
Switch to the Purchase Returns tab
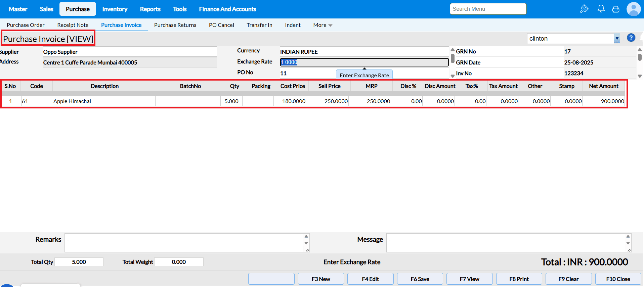click(x=175, y=25)
